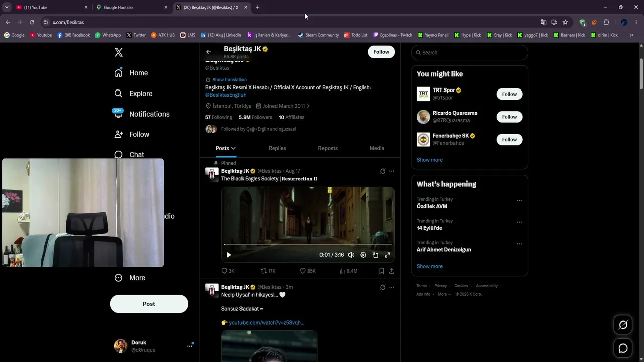Enable picture-in-picture for the video
The height and width of the screenshot is (362, 644).
point(375,255)
